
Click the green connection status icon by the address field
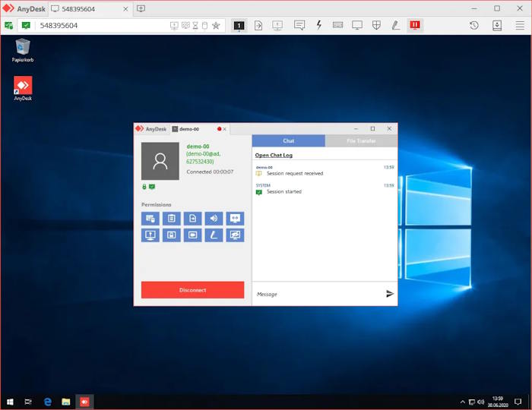pos(26,25)
